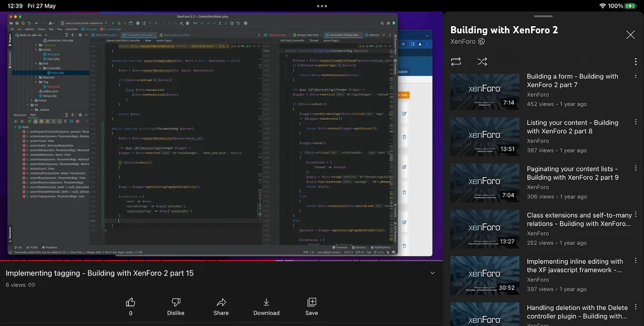The height and width of the screenshot is (326, 644).
Task: Toggle playlist loop on or off
Action: coord(456,61)
